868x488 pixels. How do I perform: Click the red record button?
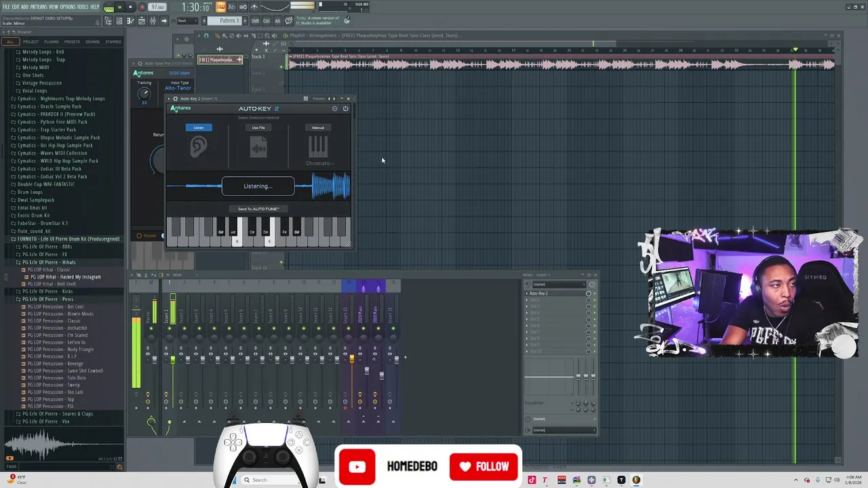pos(142,7)
